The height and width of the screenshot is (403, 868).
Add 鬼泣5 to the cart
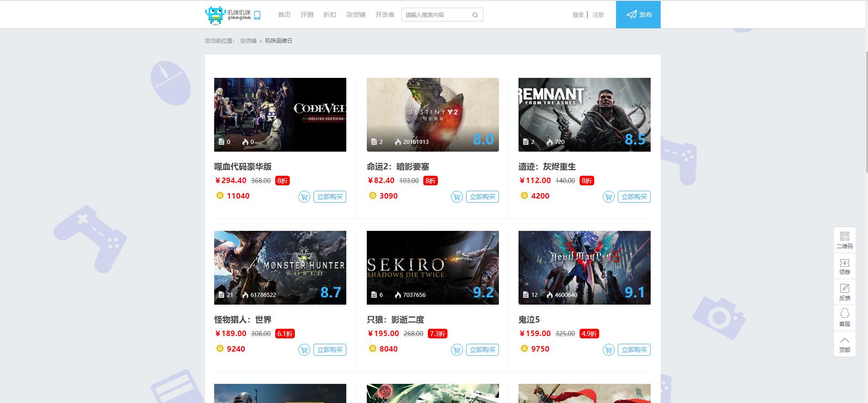click(x=608, y=350)
